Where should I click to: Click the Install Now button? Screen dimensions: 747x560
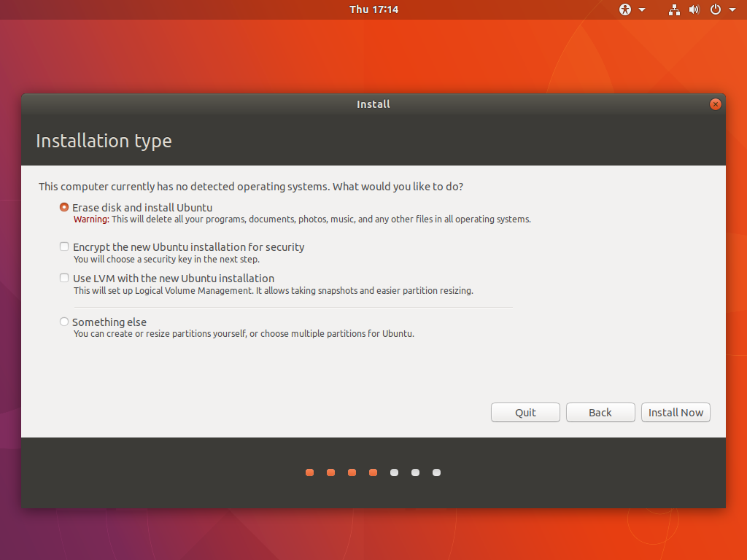pos(676,413)
